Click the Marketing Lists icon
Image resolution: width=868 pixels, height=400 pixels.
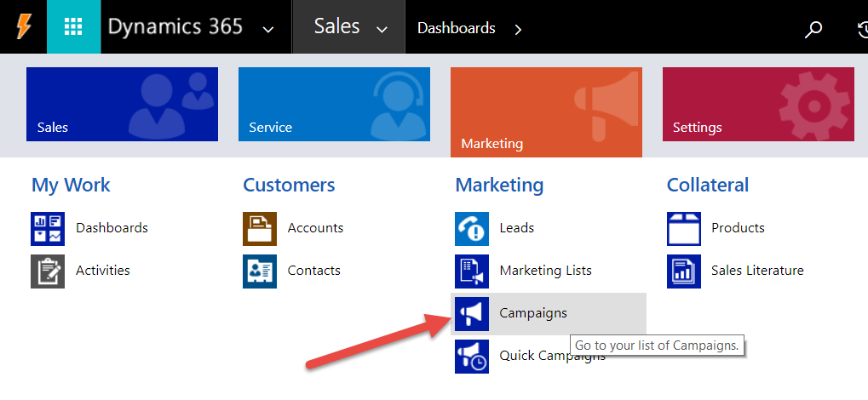point(472,271)
